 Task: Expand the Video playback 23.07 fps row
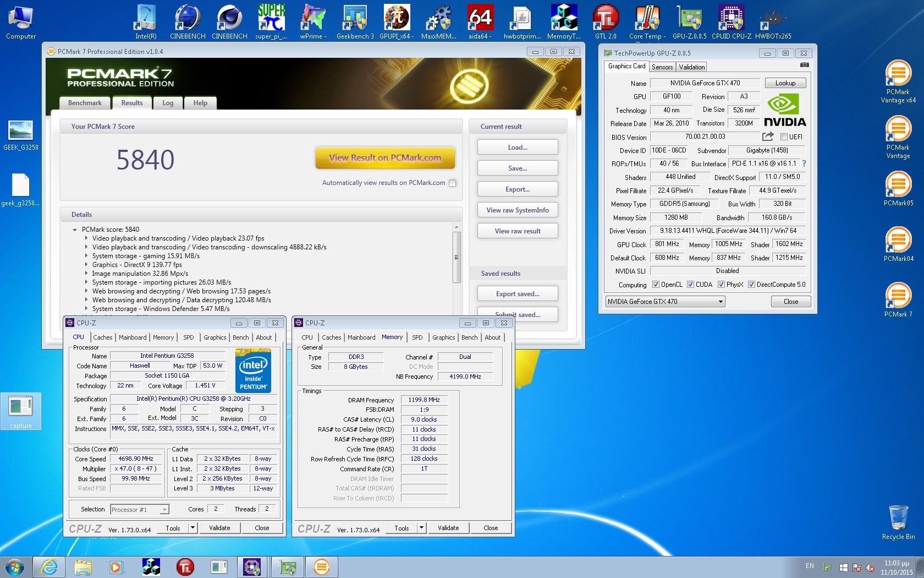(86, 238)
